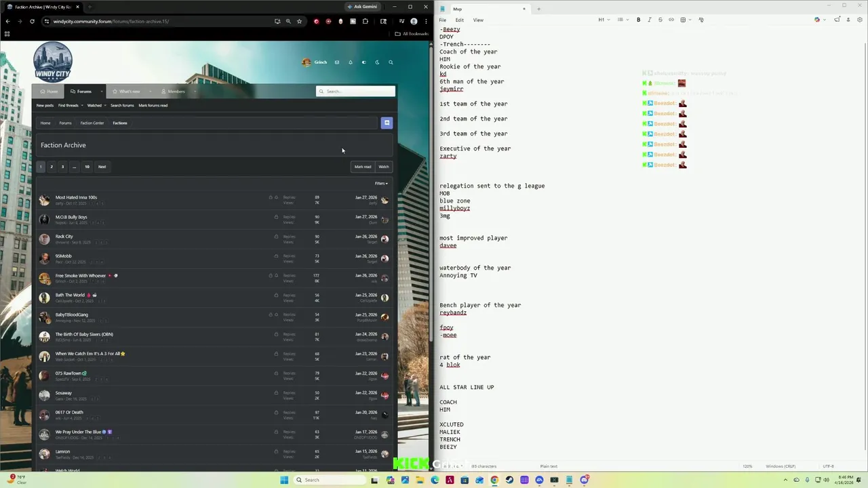Open forum alerts bell icon
Viewport: 868px width, 488px height.
point(351,62)
